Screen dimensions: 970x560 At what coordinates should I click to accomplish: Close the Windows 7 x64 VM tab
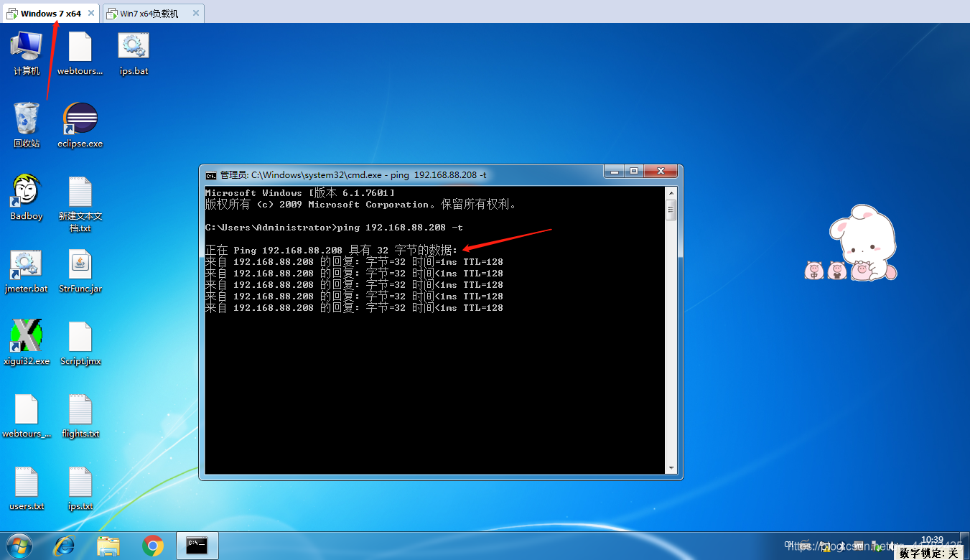pos(91,14)
